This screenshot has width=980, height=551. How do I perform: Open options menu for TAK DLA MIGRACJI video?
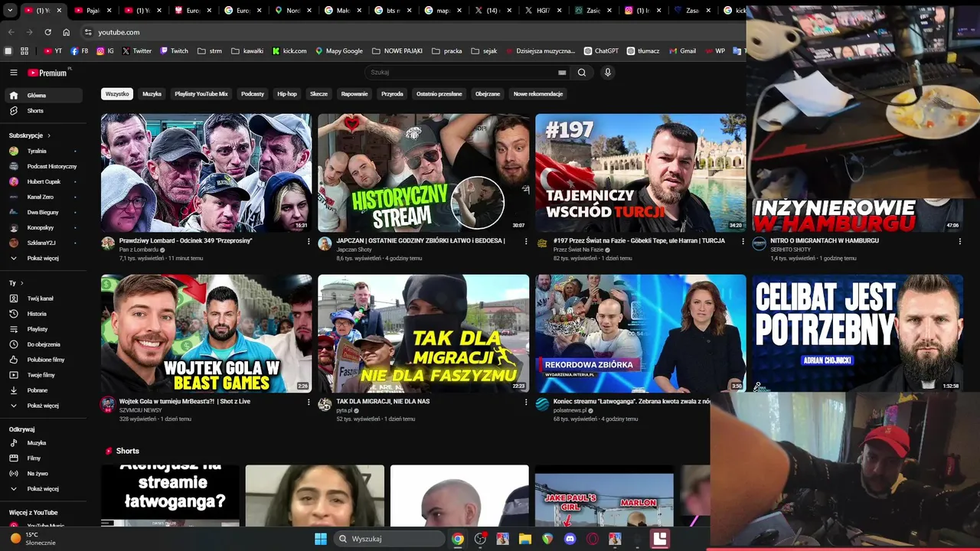526,402
